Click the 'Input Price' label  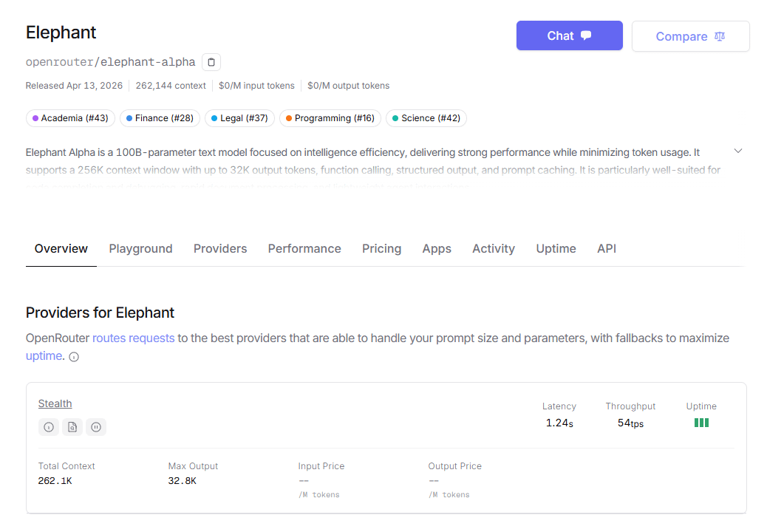coord(321,466)
